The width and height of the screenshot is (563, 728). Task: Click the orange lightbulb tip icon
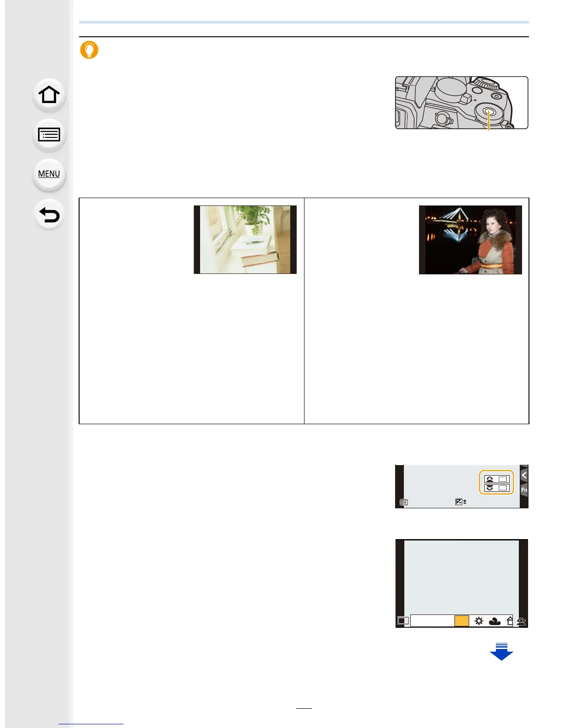[x=89, y=50]
